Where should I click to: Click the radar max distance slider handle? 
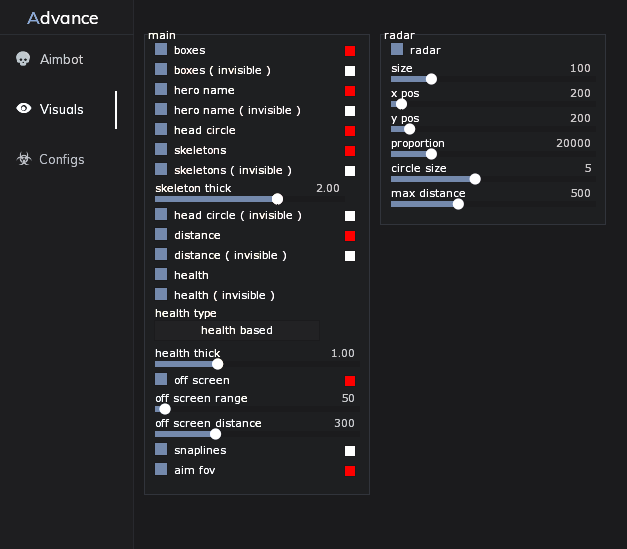pyautogui.click(x=458, y=204)
